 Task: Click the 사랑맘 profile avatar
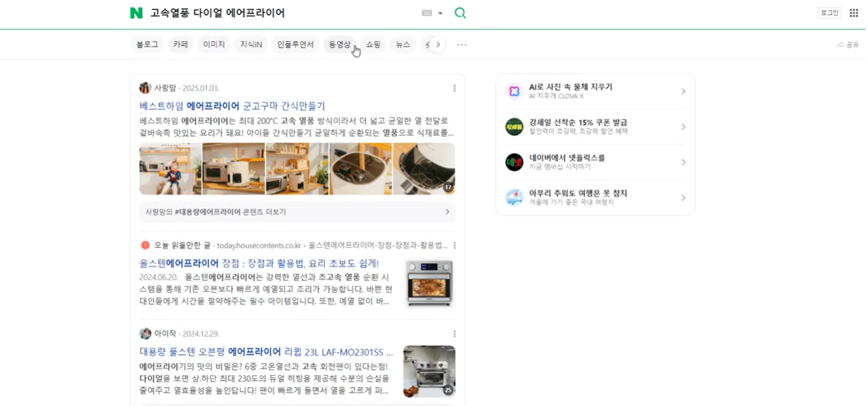(145, 88)
